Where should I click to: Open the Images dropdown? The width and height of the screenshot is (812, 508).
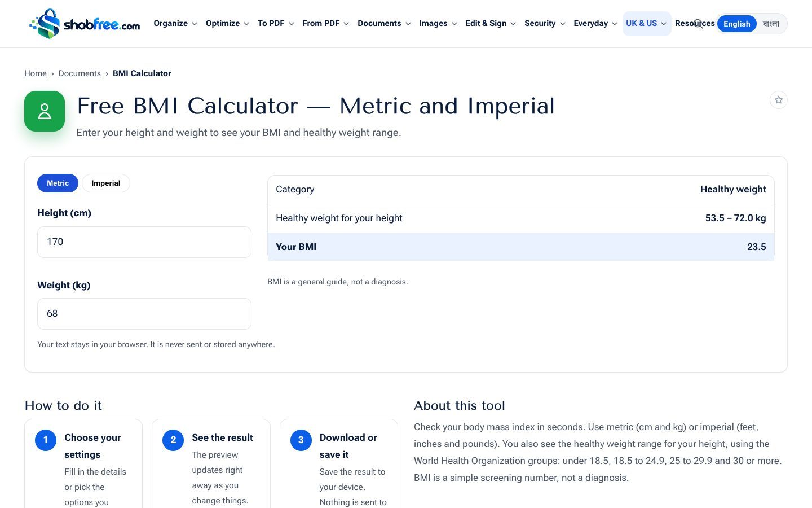(x=438, y=24)
